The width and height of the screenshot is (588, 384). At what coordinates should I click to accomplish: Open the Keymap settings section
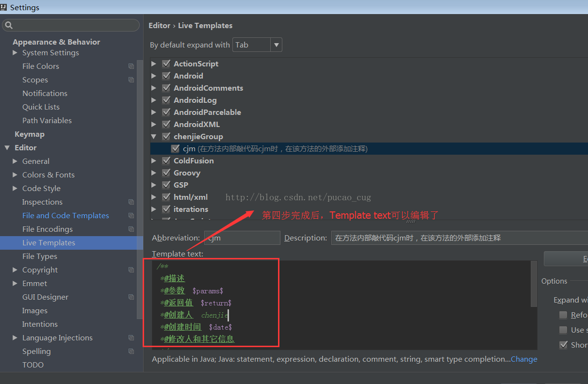[29, 134]
